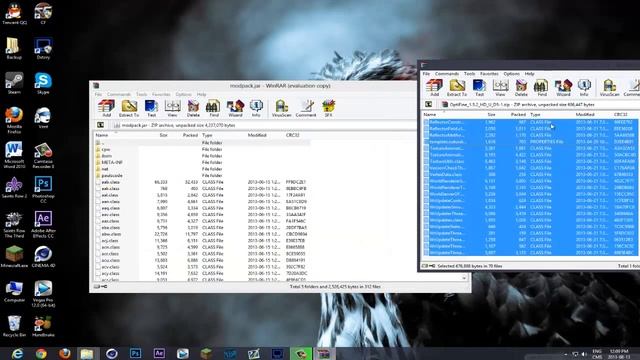Sort by CRC32 column in modpack.jar window
This screenshot has width=640, height=360.
(293, 135)
